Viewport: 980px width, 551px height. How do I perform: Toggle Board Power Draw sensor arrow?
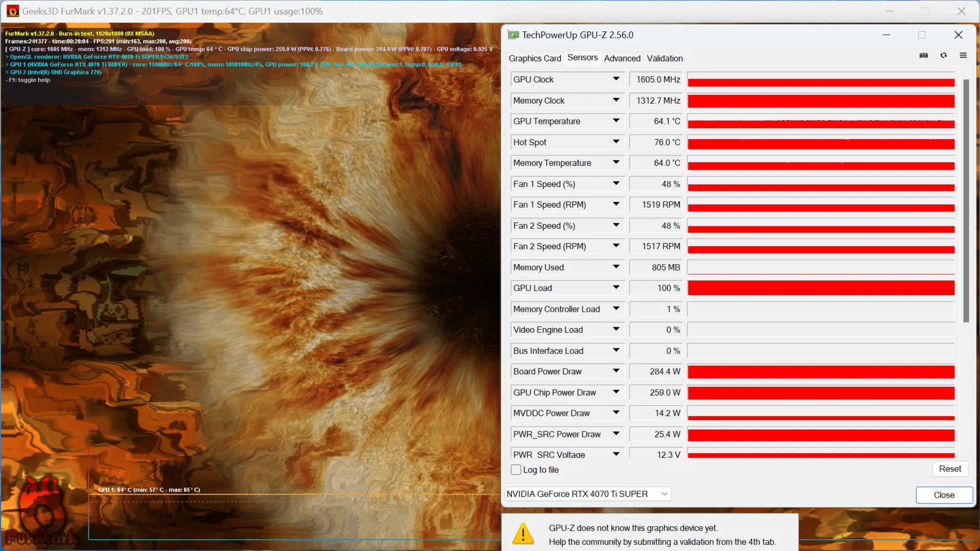(x=614, y=371)
